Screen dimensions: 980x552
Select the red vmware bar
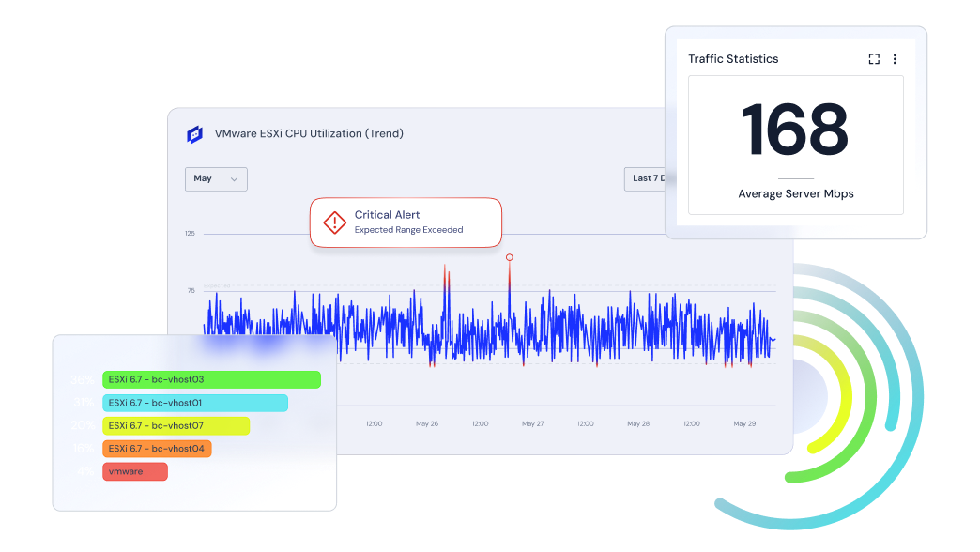click(x=135, y=471)
